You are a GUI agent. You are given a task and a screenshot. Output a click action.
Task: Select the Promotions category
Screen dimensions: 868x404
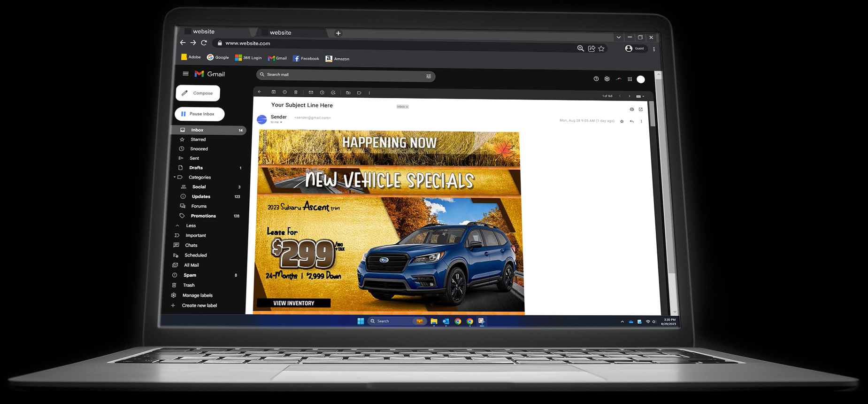click(203, 216)
